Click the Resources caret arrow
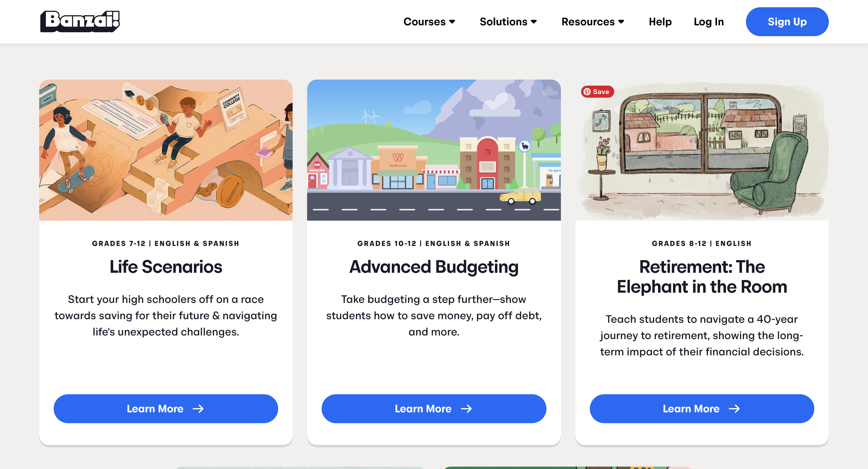Viewport: 868px width, 469px height. (621, 22)
